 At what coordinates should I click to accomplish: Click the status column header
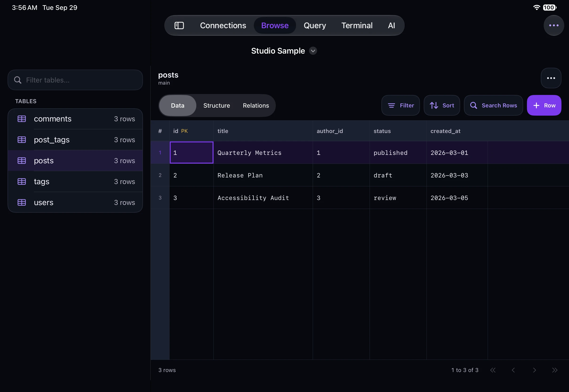point(398,131)
